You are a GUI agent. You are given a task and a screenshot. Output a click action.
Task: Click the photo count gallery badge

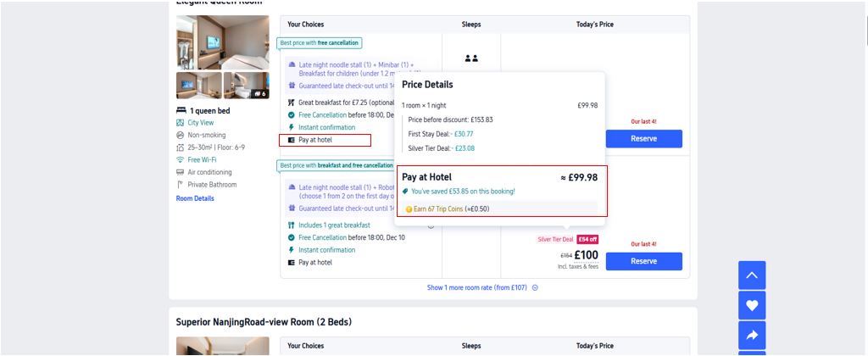click(x=259, y=93)
